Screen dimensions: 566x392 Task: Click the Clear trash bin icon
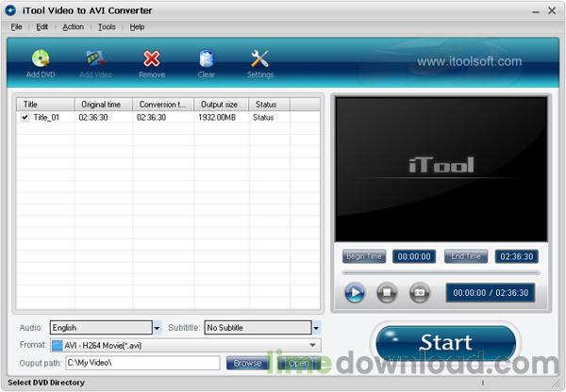(x=207, y=58)
